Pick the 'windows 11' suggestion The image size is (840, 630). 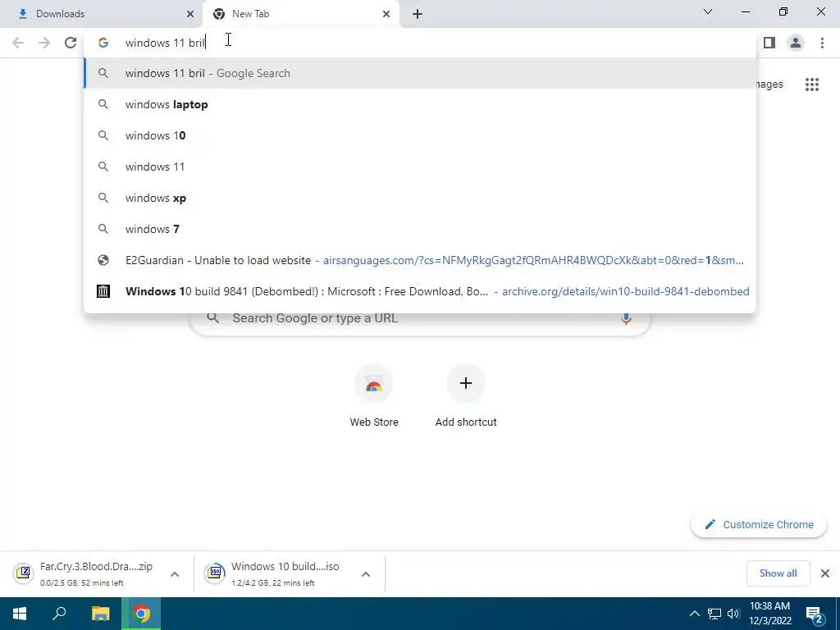(x=420, y=167)
